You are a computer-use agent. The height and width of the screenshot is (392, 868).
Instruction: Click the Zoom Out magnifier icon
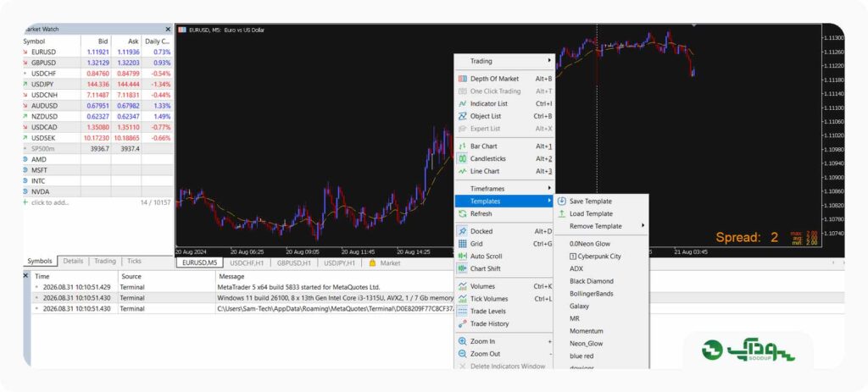coord(462,354)
